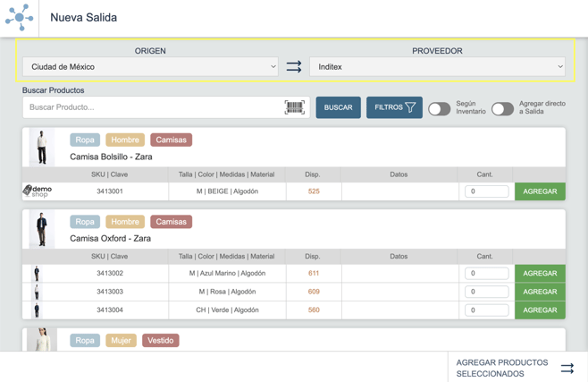Viewport: 588px width, 382px height.
Task: Focus quantity field for SKU 3413003
Action: (487, 292)
